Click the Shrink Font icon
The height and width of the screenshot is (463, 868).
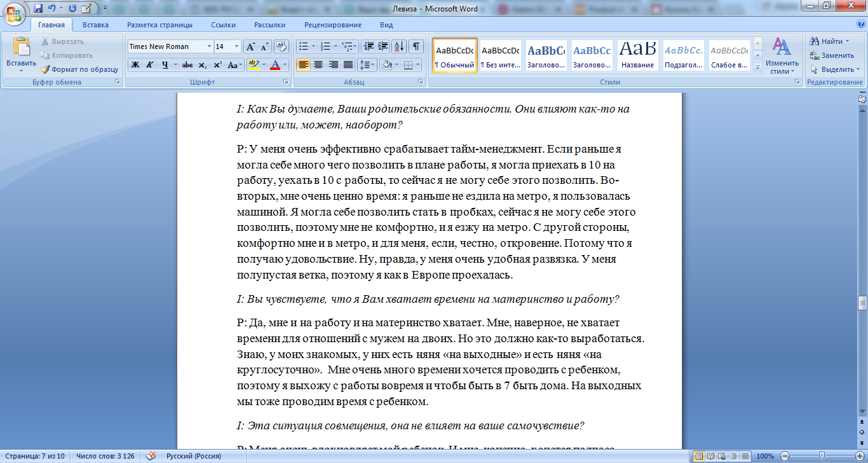265,46
